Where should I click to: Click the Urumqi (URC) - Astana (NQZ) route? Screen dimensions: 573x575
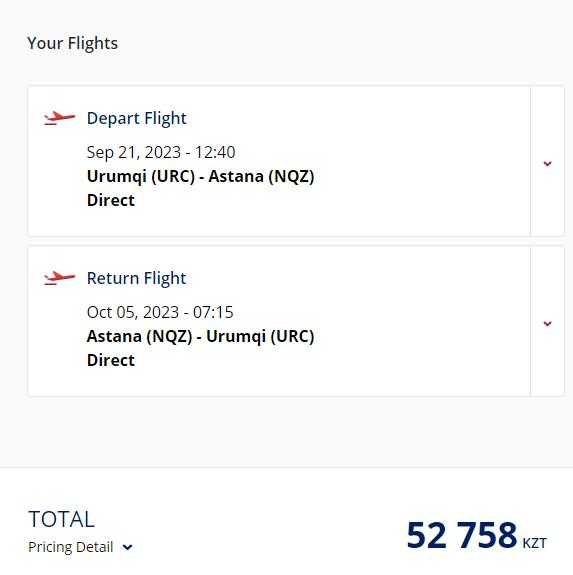[201, 177]
